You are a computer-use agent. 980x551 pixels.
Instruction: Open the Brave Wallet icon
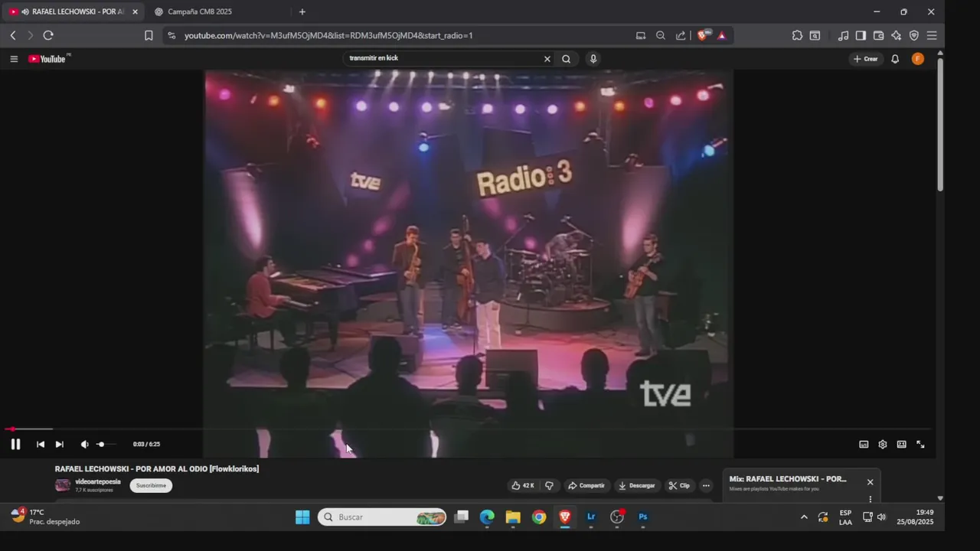tap(878, 35)
